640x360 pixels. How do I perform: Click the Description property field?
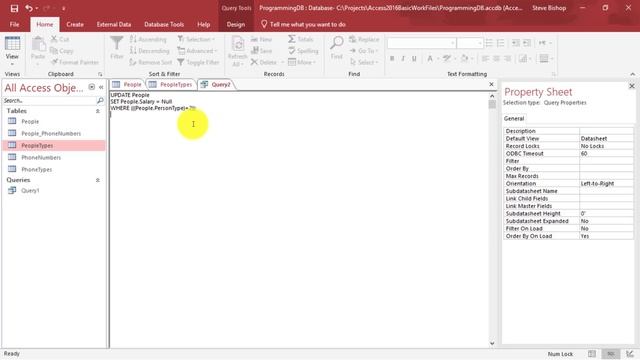click(606, 131)
